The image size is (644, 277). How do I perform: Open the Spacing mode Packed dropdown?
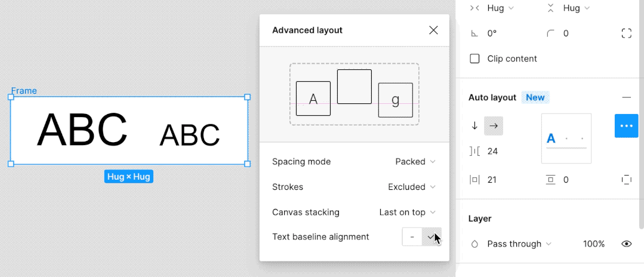tap(415, 161)
